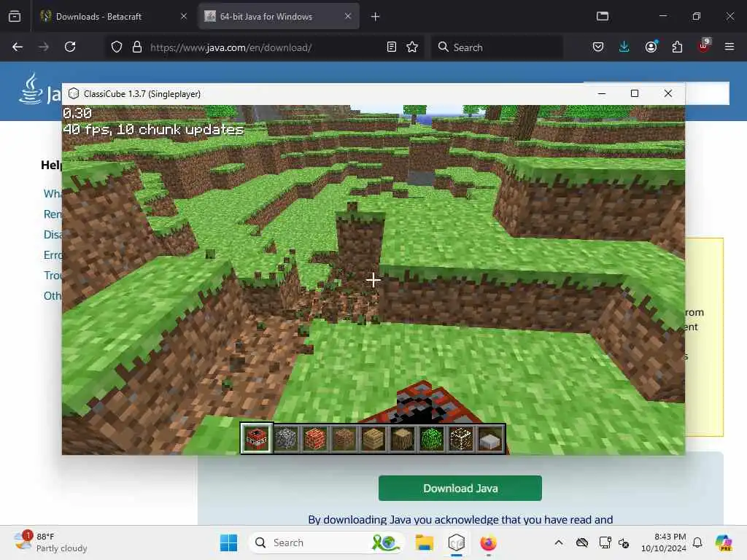This screenshot has height=560, width=747.
Task: Click Firefox forward navigation arrow
Action: click(43, 47)
